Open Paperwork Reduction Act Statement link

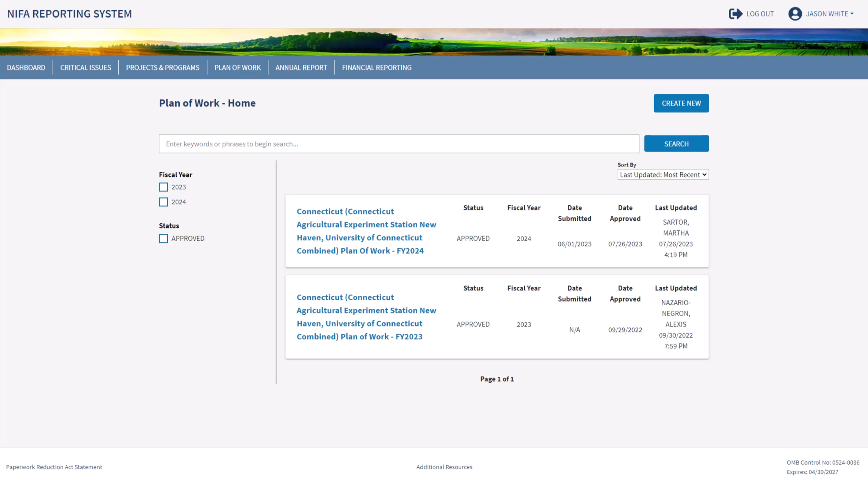coord(54,467)
